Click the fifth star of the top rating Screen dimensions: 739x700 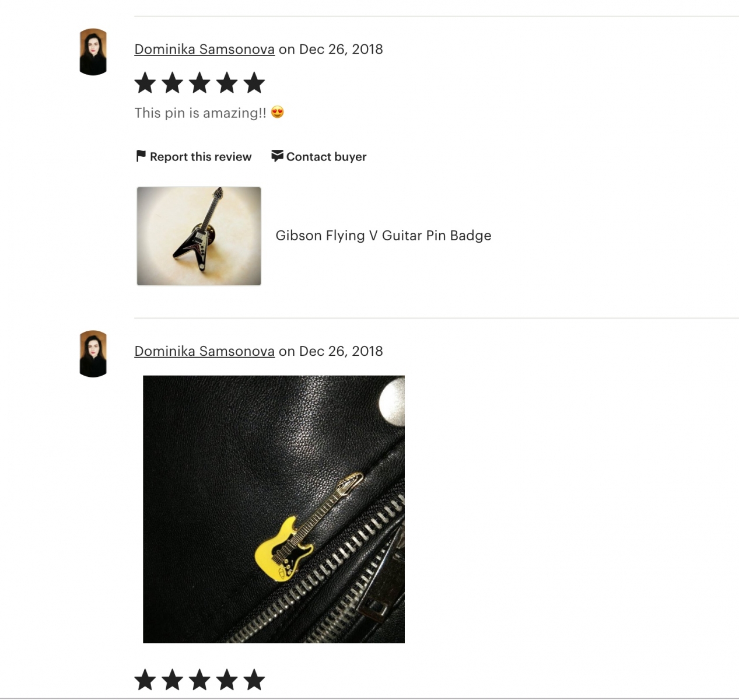pos(254,83)
